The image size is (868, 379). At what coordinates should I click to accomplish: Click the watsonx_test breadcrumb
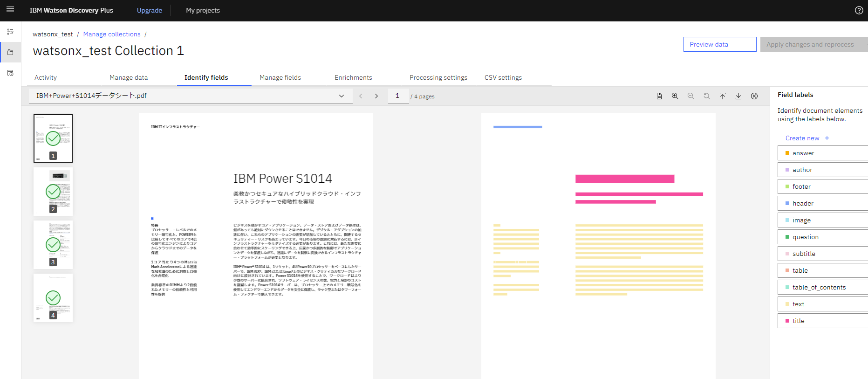(x=53, y=34)
